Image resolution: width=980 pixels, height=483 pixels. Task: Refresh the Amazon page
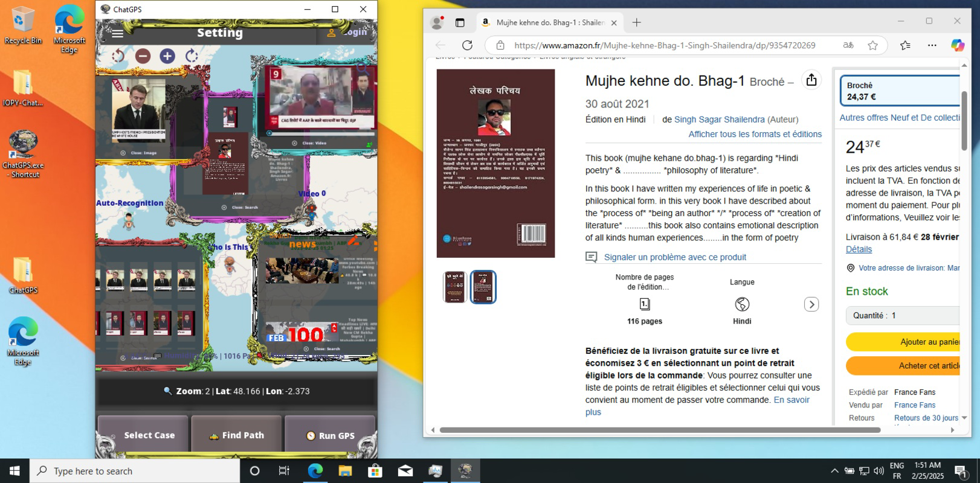tap(467, 45)
